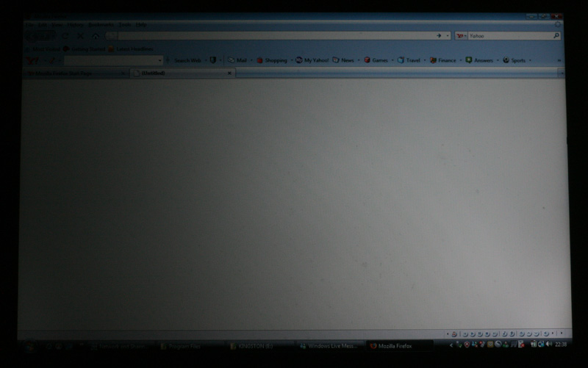588x368 pixels.
Task: Click the Go arrow in address bar
Action: click(439, 35)
